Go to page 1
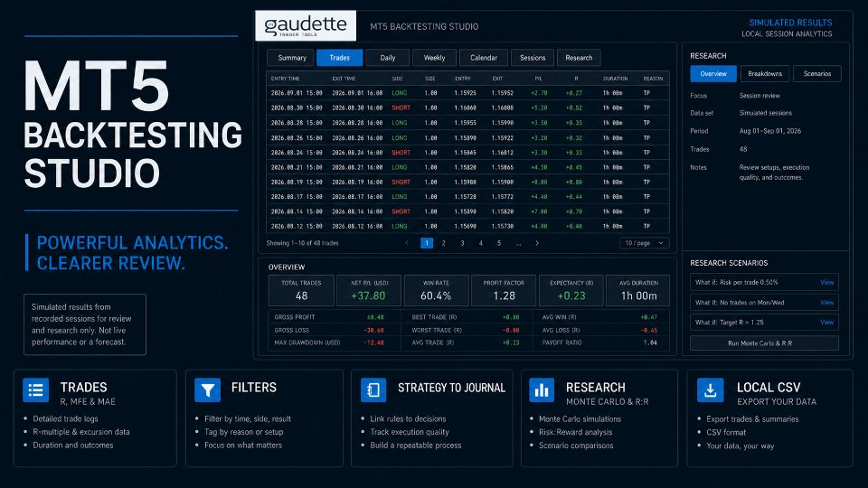This screenshot has height=488, width=868. (x=427, y=243)
